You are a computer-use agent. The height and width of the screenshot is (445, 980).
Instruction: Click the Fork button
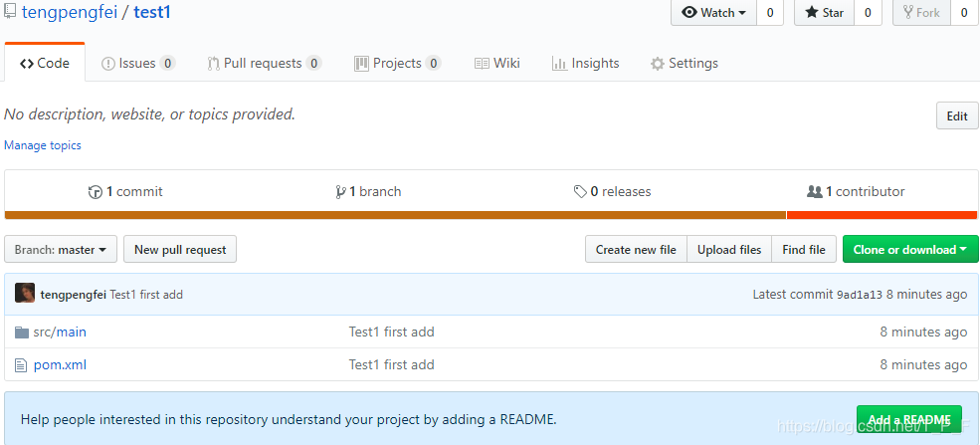(x=922, y=13)
